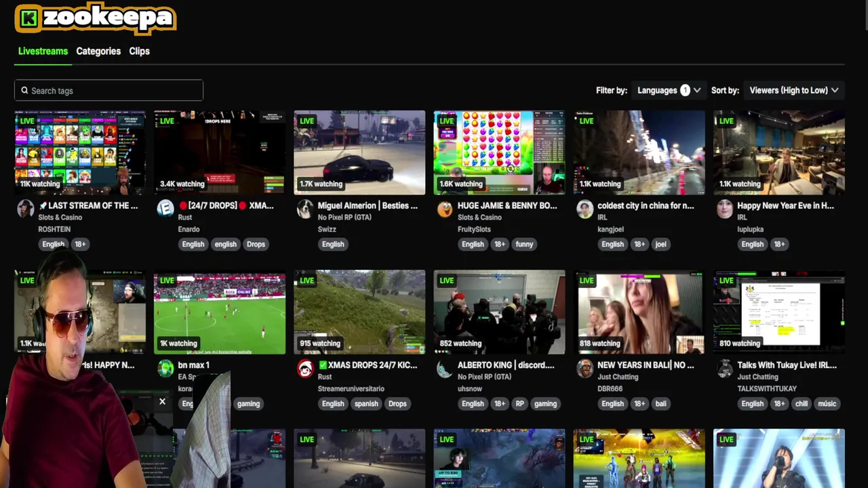This screenshot has width=868, height=488.
Task: Open HUGE JAMIE & BENNY BO... title
Action: pyautogui.click(x=507, y=205)
